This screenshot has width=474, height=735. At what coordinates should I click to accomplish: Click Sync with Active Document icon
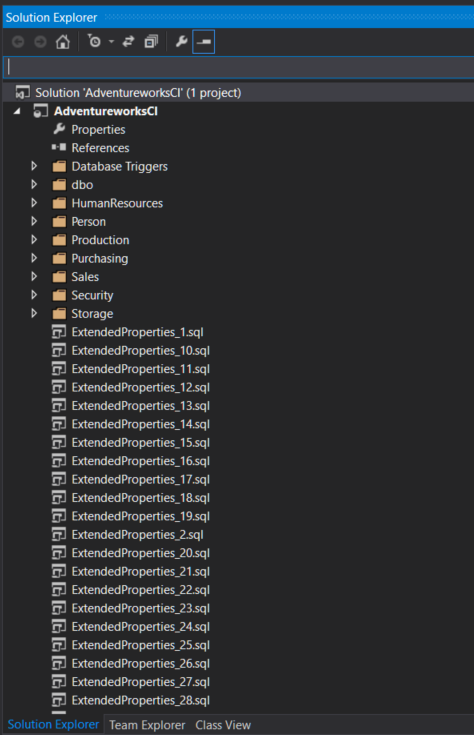[x=128, y=42]
